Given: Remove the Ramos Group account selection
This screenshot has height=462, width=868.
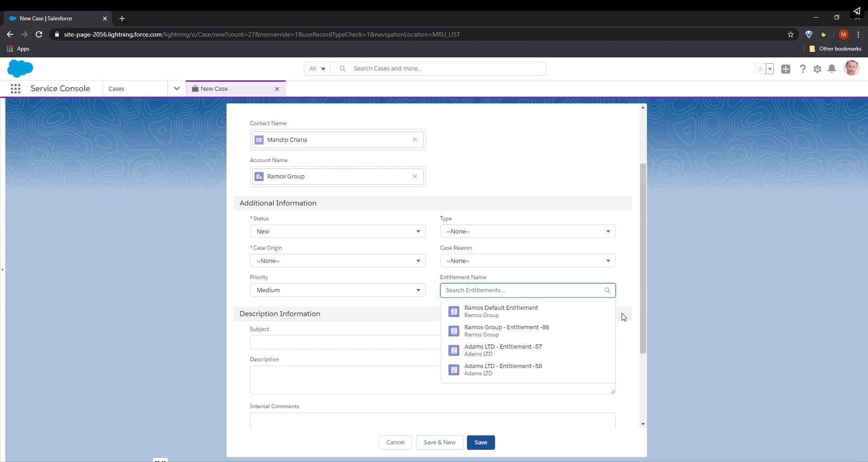Looking at the screenshot, I should tap(415, 177).
